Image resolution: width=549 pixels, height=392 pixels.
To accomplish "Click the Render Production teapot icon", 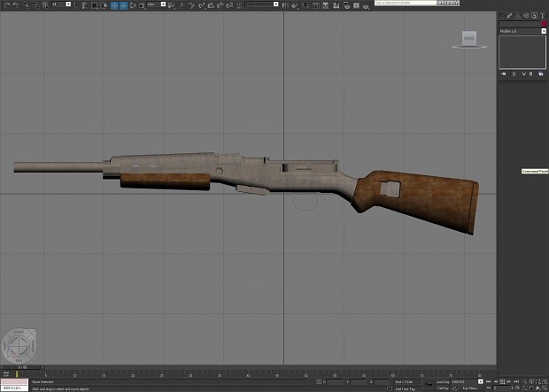I will coord(366,6).
